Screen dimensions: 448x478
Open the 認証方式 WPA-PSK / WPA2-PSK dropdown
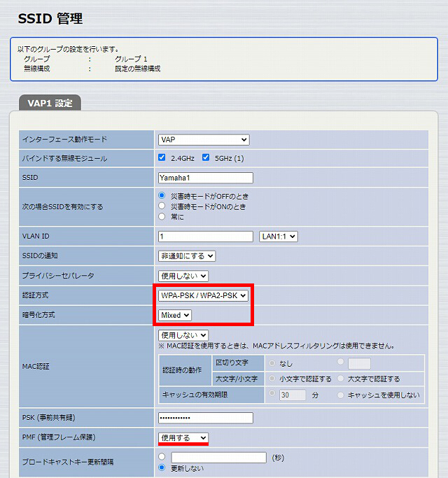click(203, 295)
